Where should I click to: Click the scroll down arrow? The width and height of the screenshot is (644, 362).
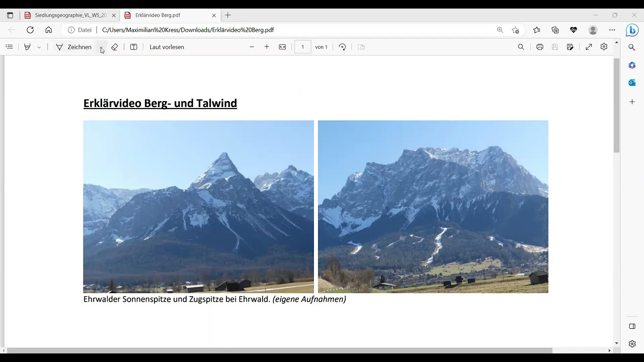[616, 343]
